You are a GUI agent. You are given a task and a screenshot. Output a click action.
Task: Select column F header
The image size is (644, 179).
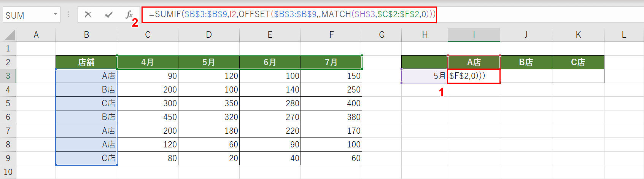[331, 35]
